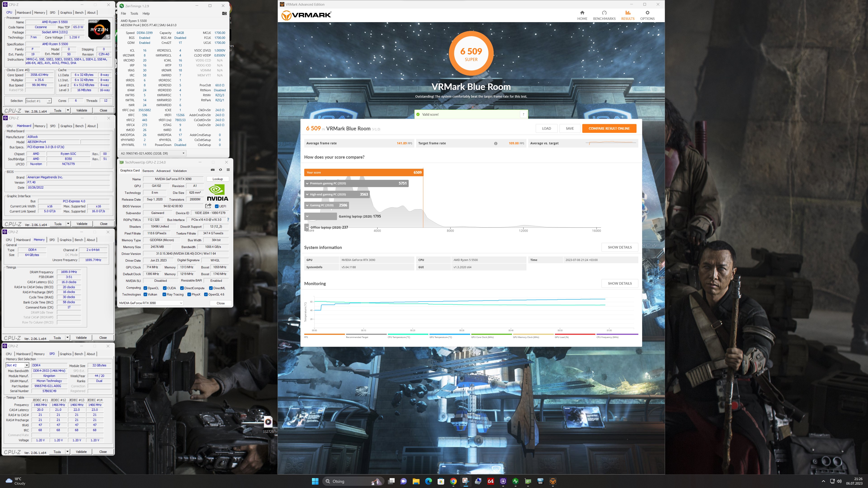Click the Windows taskbar search box

[354, 481]
